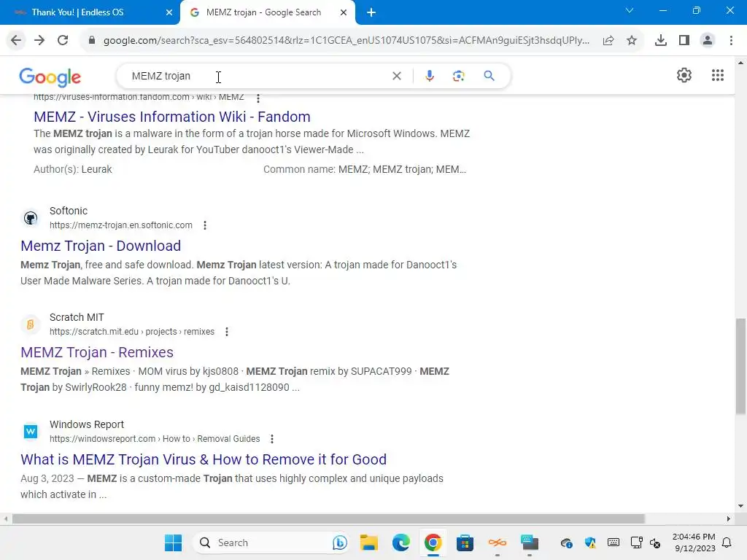The width and height of the screenshot is (747, 560).
Task: Click the horizontal scrollbar thumb
Action: point(328,518)
